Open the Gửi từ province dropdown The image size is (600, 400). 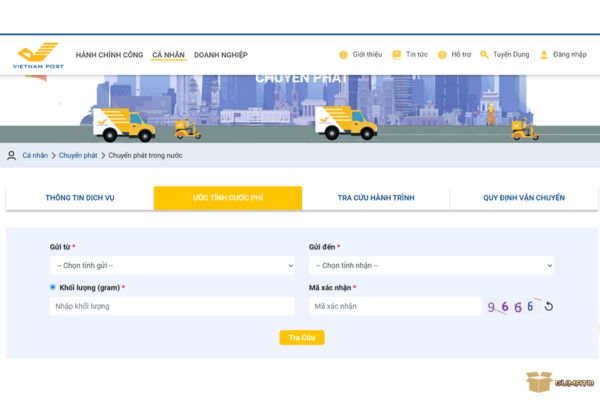click(172, 266)
